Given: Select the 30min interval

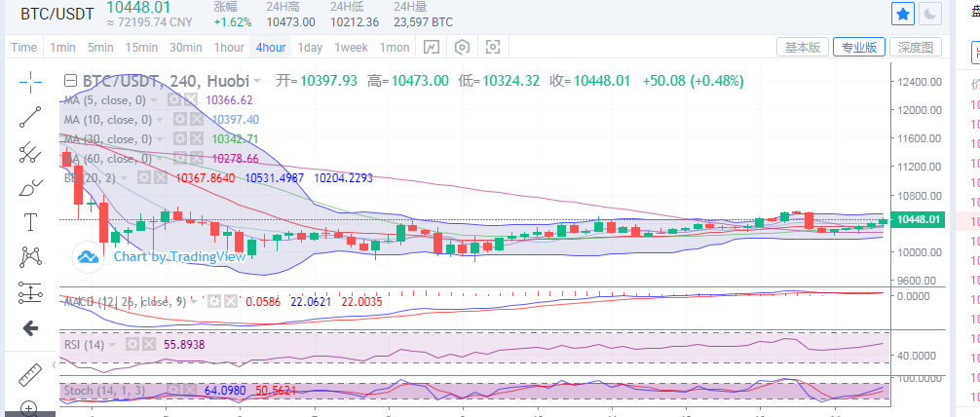Looking at the screenshot, I should point(186,48).
